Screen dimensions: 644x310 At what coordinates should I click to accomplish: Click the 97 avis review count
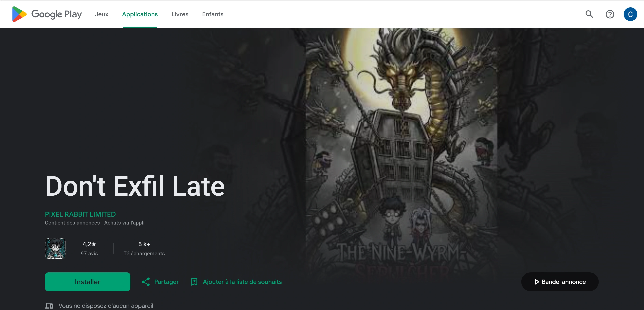[x=89, y=253]
